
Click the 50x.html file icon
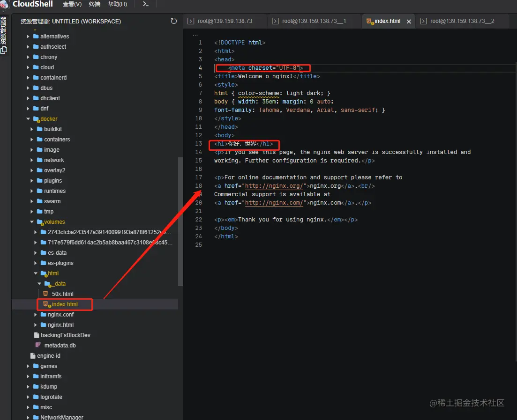45,294
